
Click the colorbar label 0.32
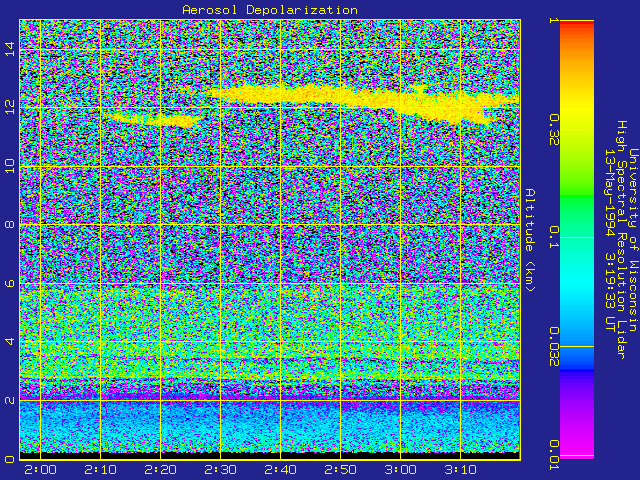(553, 130)
